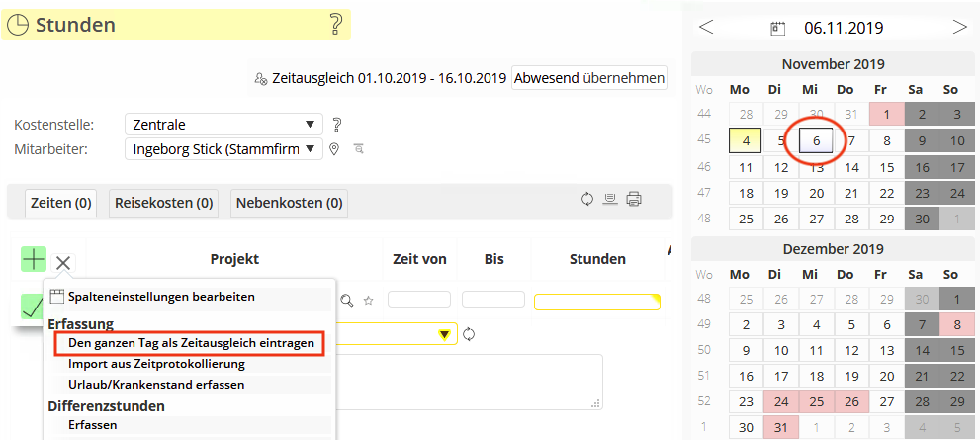The width and height of the screenshot is (980, 440).
Task: Expand the yellow-arrow dropdown below the project row
Action: point(445,334)
